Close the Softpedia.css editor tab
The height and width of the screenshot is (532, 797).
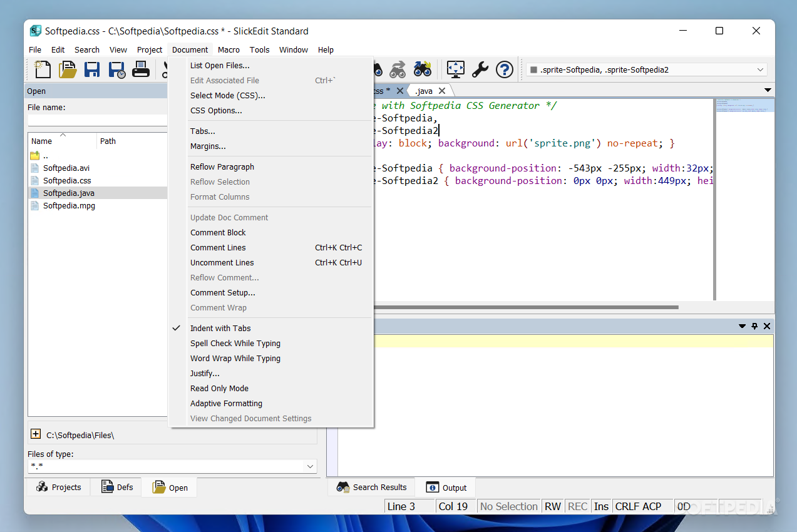pyautogui.click(x=400, y=91)
